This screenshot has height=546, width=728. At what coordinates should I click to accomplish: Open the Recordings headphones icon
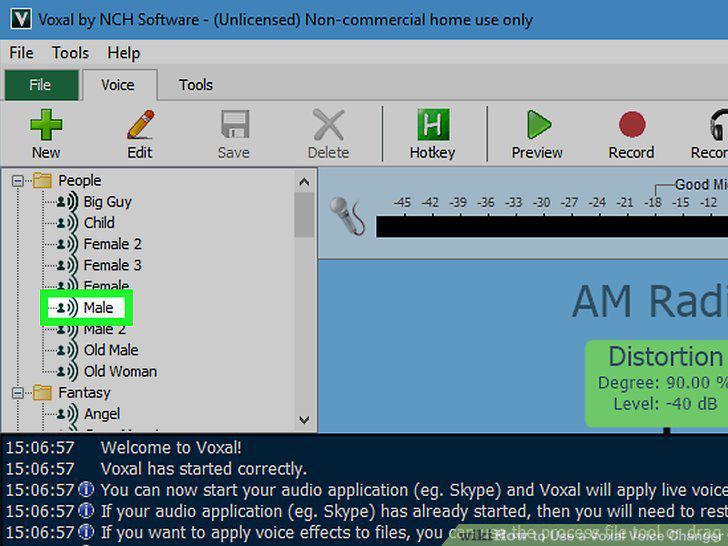click(719, 124)
